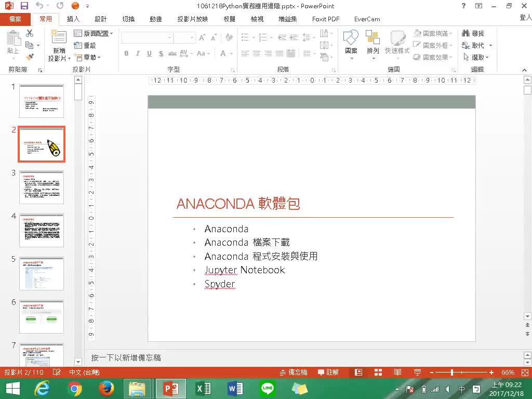
Task: Switch to the 設計 Design tab
Action: [x=101, y=19]
